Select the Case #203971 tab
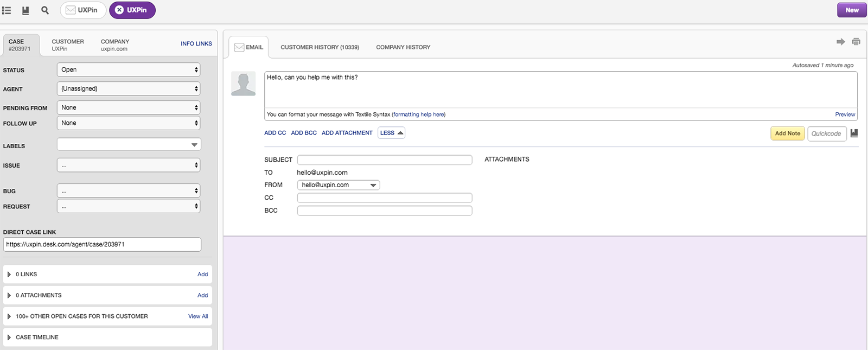Viewport: 868px width, 350px height. pos(21,45)
